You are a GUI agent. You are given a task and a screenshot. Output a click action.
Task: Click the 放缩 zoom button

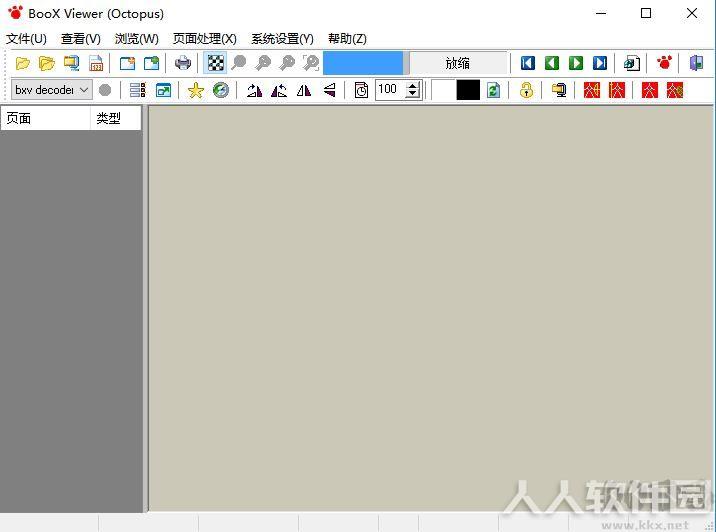click(x=458, y=63)
